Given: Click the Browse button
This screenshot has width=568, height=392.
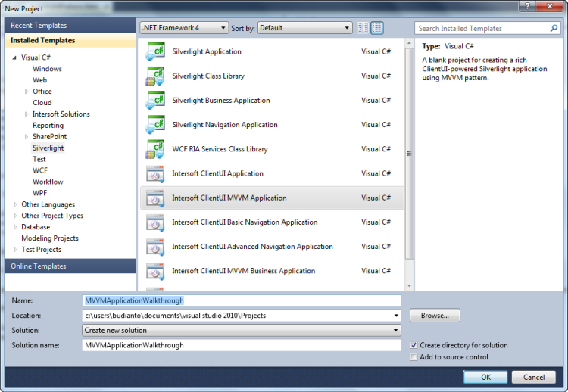Looking at the screenshot, I should 435,316.
